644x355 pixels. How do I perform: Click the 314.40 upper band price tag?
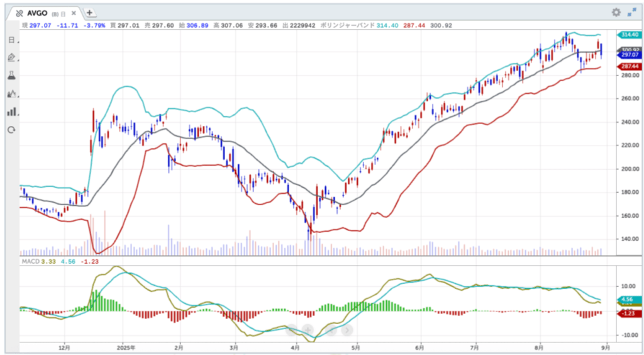click(628, 35)
